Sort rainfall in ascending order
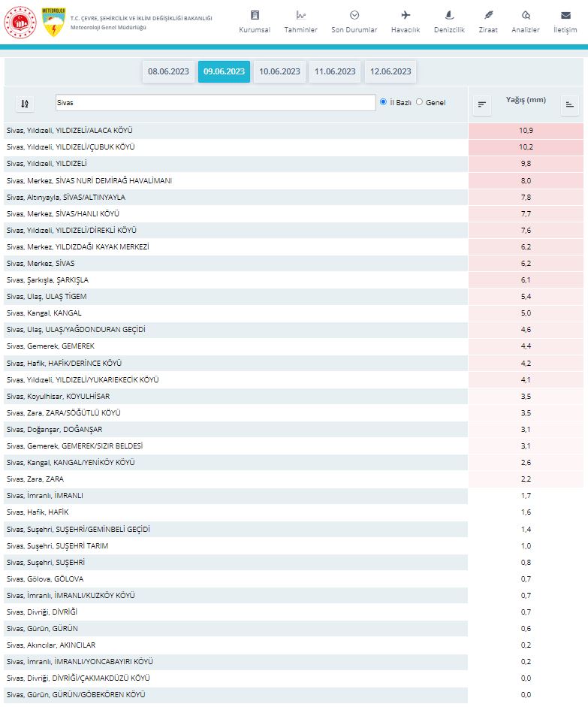The height and width of the screenshot is (707, 588). (x=570, y=105)
